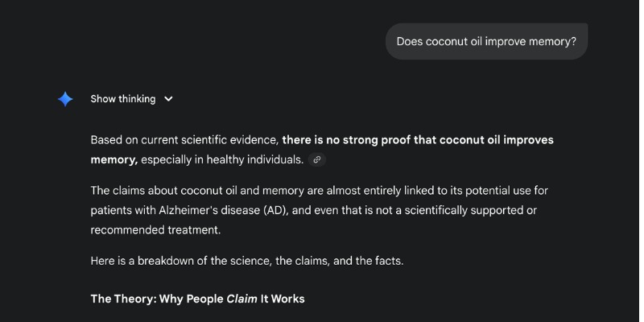
Task: Click the heading "The Theory: Why People"
Action: (156, 299)
